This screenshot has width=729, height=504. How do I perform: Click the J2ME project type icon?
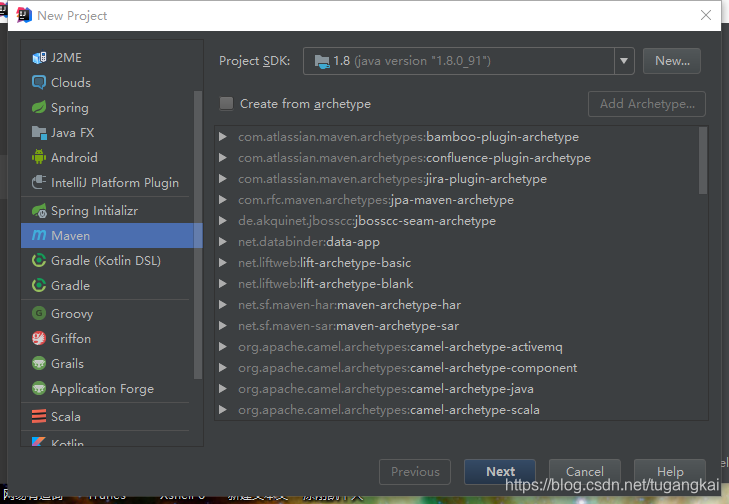click(39, 58)
